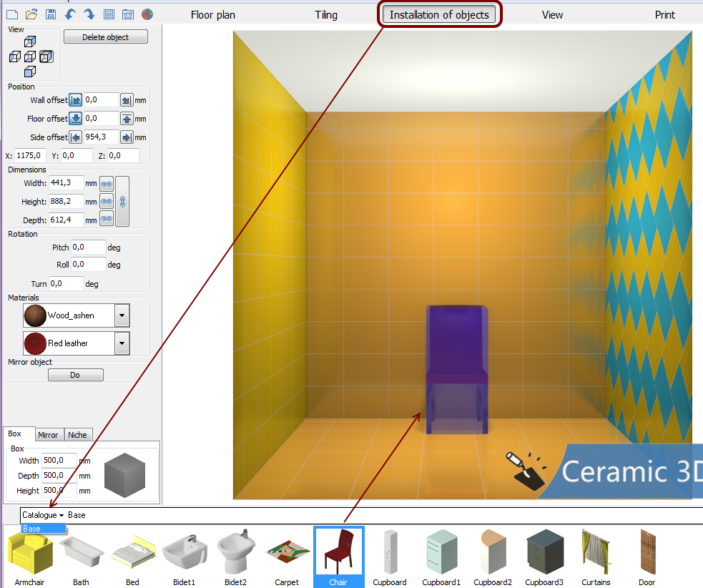Viewport: 703px width, 588px height.
Task: Switch to the Niche tab
Action: click(x=77, y=435)
